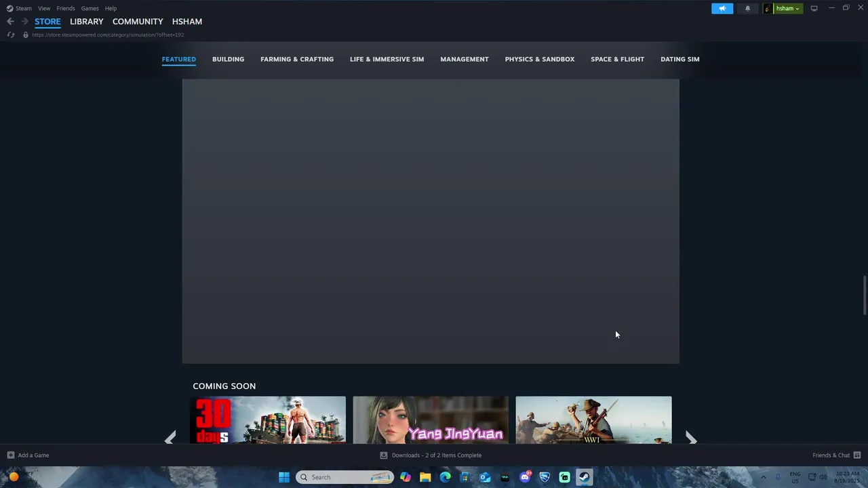Open the View menu
This screenshot has width=868, height=488.
tap(44, 8)
